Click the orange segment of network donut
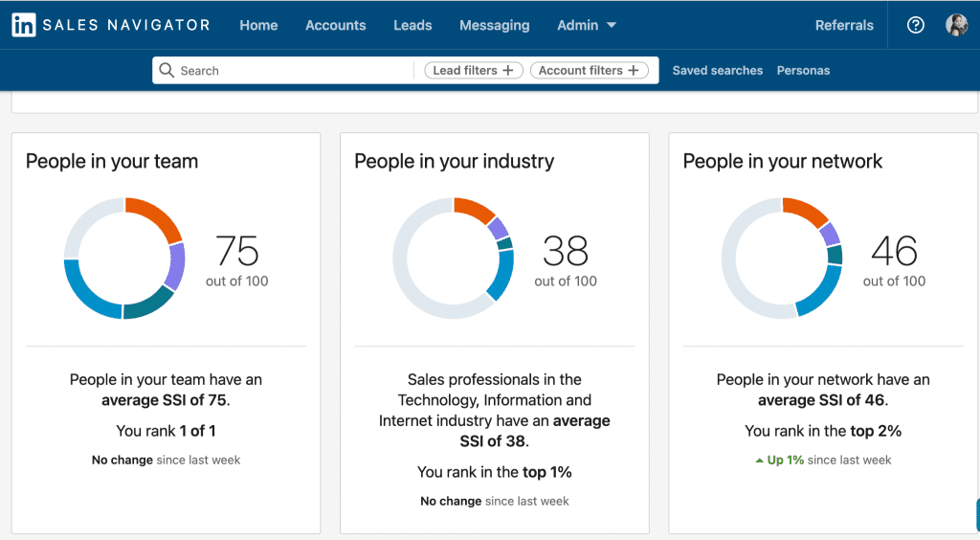 [x=808, y=211]
